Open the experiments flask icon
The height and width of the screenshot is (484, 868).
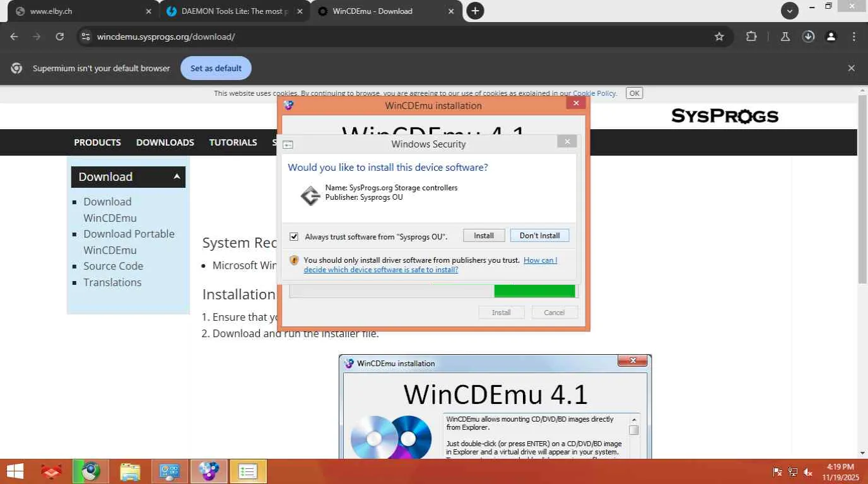click(x=785, y=37)
